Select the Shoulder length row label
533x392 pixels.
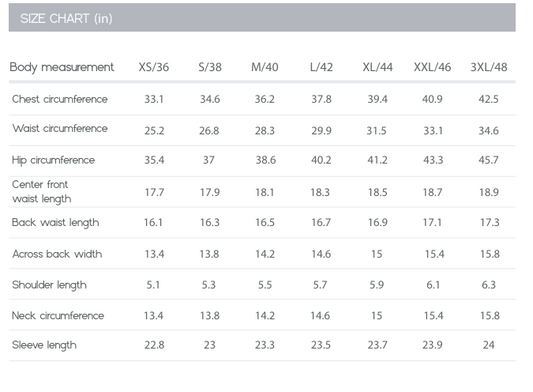(x=49, y=285)
